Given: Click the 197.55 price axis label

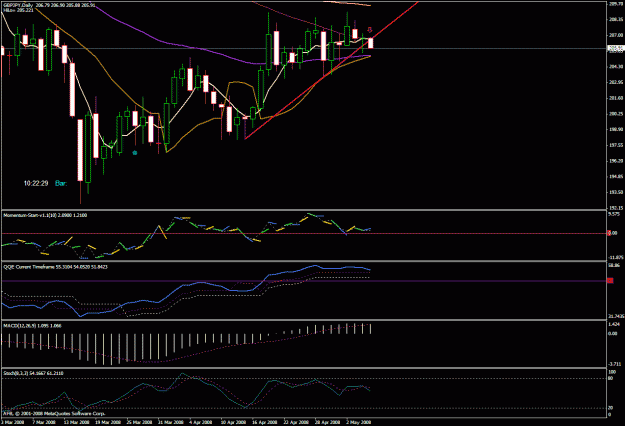Looking at the screenshot, I should pos(616,145).
